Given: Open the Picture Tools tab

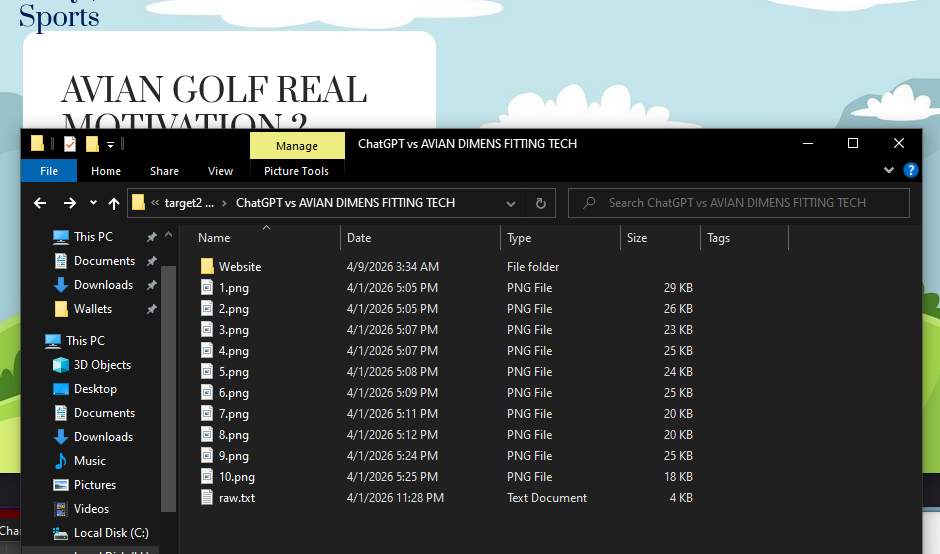Looking at the screenshot, I should pyautogui.click(x=296, y=171).
